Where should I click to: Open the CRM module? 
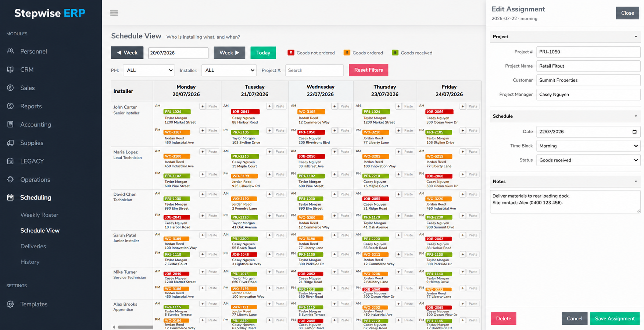coord(27,70)
